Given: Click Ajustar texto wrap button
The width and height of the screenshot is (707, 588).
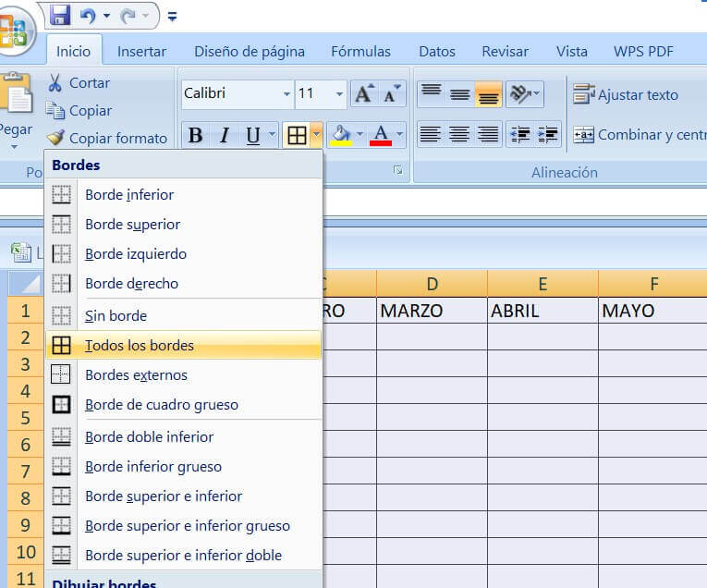Looking at the screenshot, I should (626, 94).
